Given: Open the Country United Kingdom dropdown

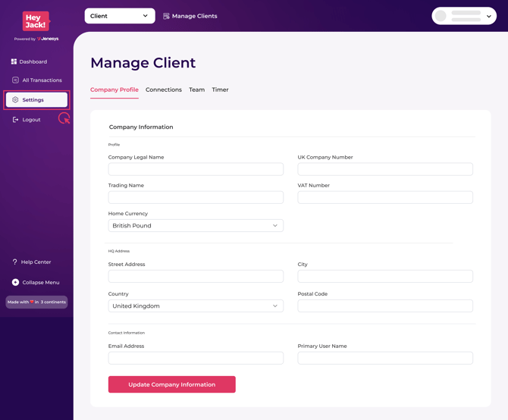Looking at the screenshot, I should click(196, 306).
